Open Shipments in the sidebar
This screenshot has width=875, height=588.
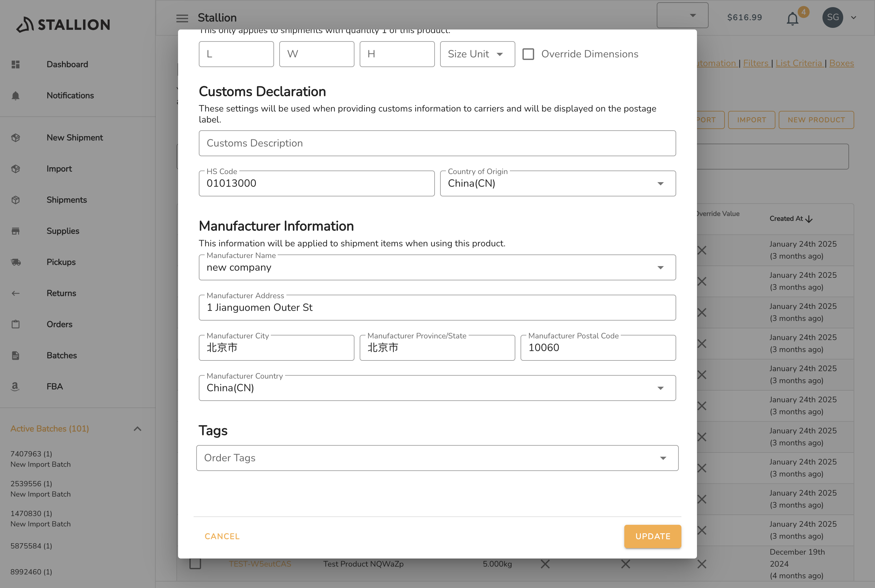pos(66,200)
